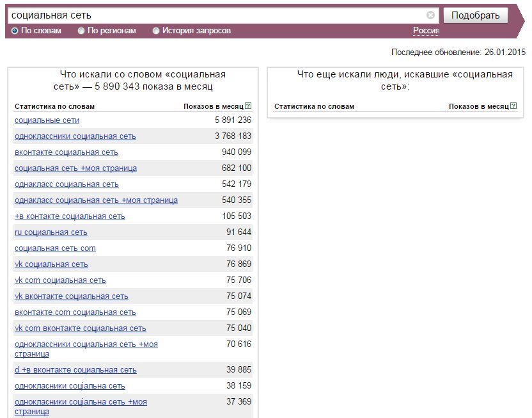Click the impressions value '75 706'
The width and height of the screenshot is (532, 418).
(239, 280)
